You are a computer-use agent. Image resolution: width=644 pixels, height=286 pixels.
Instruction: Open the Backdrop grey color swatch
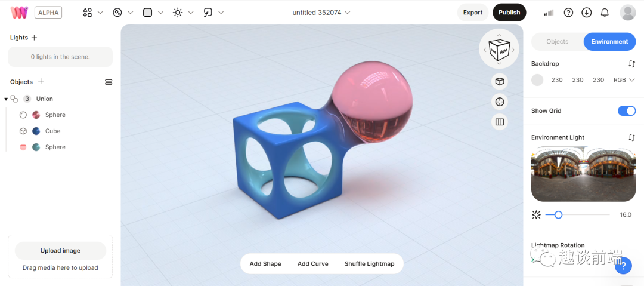tap(537, 80)
